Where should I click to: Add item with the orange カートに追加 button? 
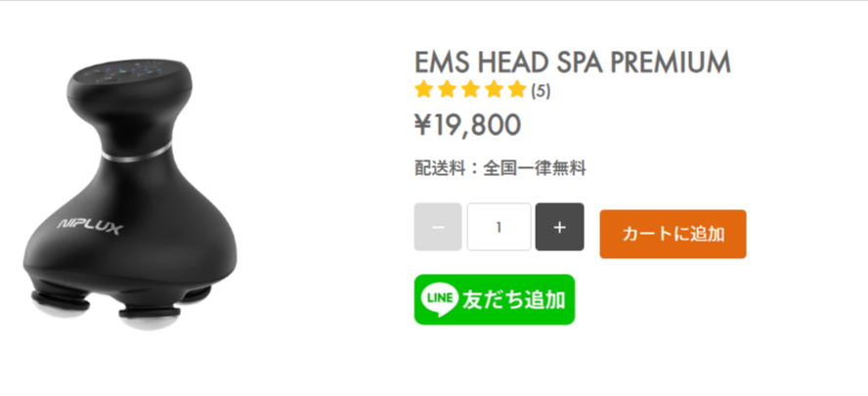pyautogui.click(x=673, y=234)
